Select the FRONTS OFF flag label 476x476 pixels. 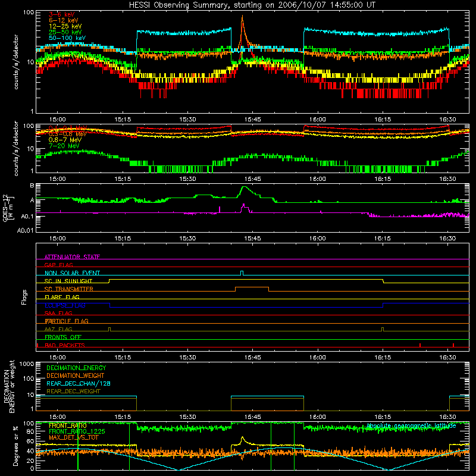click(x=62, y=337)
